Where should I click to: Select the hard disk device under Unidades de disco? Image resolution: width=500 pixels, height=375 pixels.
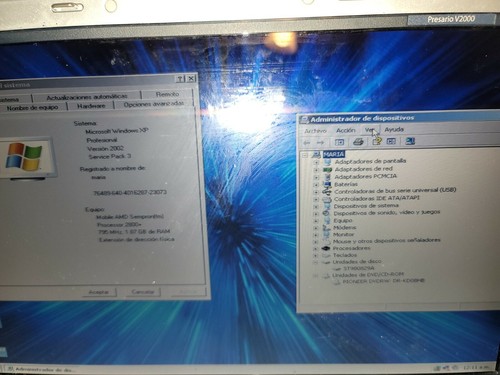[x=359, y=268]
